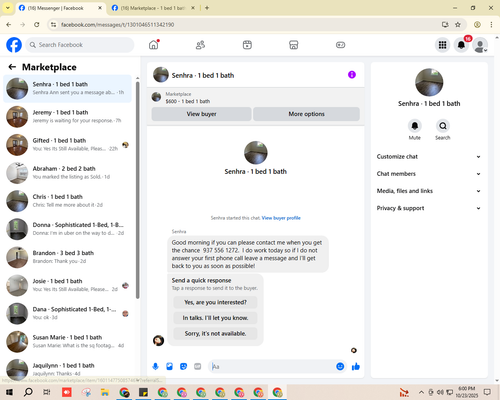Open the Jaquilynn - 1 bed 1 bath chat
The height and width of the screenshot is (400, 500).
(x=67, y=369)
